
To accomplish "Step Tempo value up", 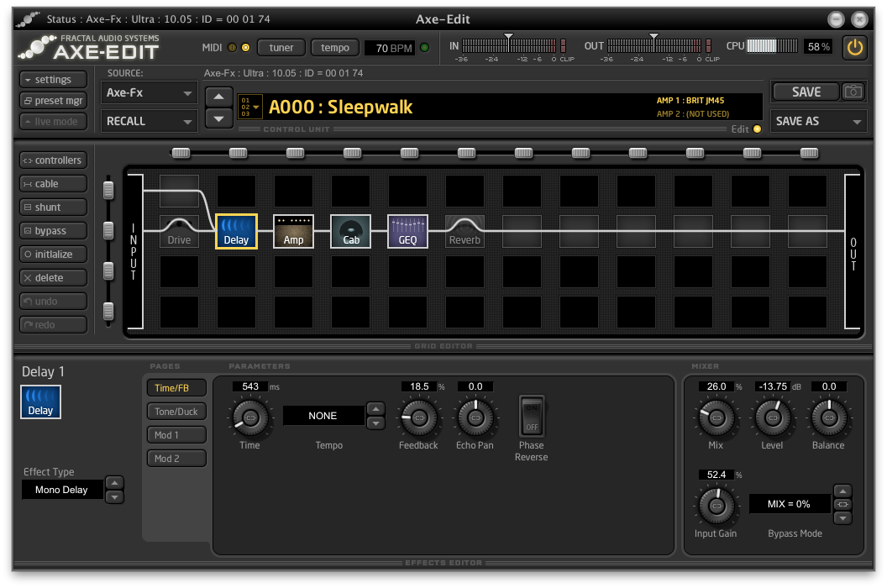I will (375, 408).
